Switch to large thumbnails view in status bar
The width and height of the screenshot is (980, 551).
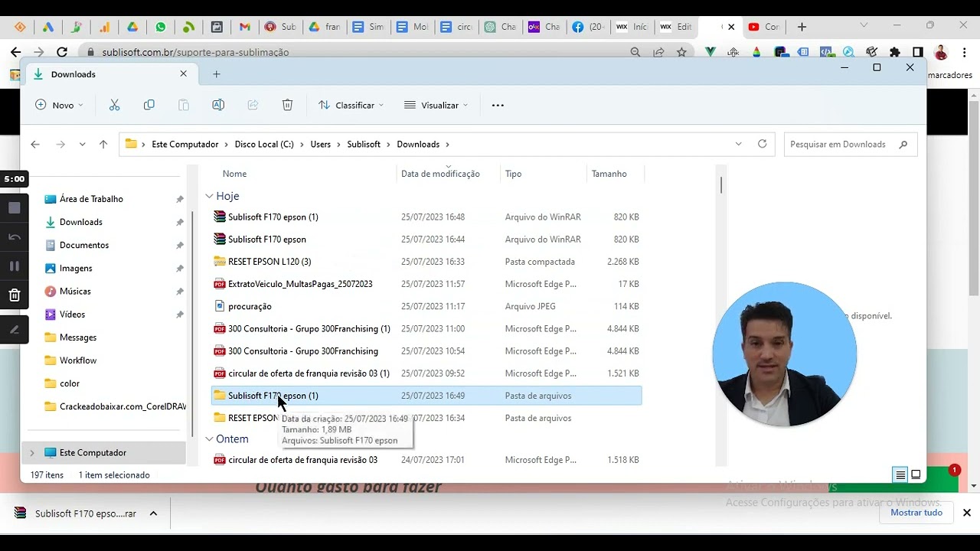tap(916, 474)
